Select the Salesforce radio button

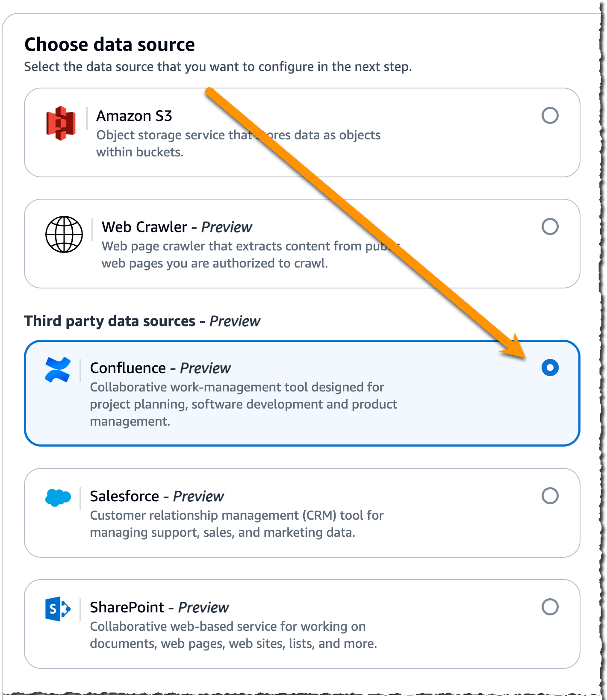tap(551, 496)
